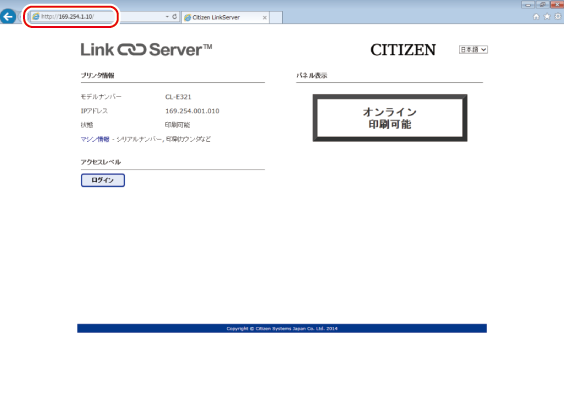Minimize the browser window
Image resolution: width=564 pixels, height=394 pixels.
click(528, 5)
